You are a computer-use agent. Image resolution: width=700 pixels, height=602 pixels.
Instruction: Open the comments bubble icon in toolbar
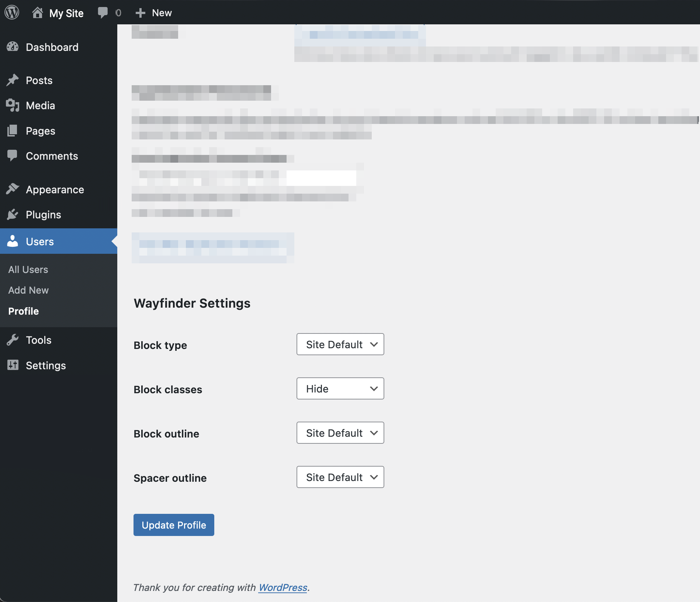coord(103,13)
